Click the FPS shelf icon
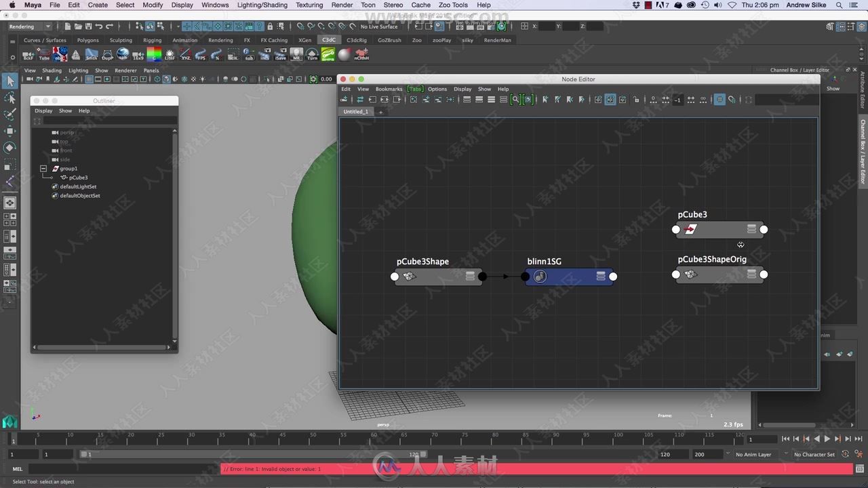This screenshot has height=488, width=868. coord(201,55)
